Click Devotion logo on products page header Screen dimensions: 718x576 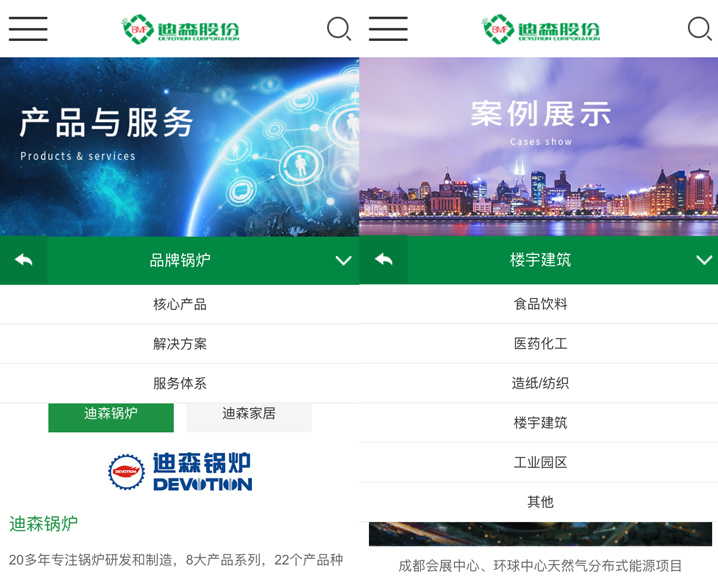coord(180,29)
